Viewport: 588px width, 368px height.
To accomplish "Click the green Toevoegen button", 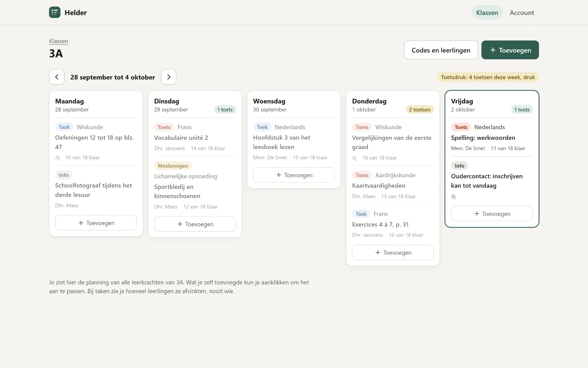I will pyautogui.click(x=510, y=50).
